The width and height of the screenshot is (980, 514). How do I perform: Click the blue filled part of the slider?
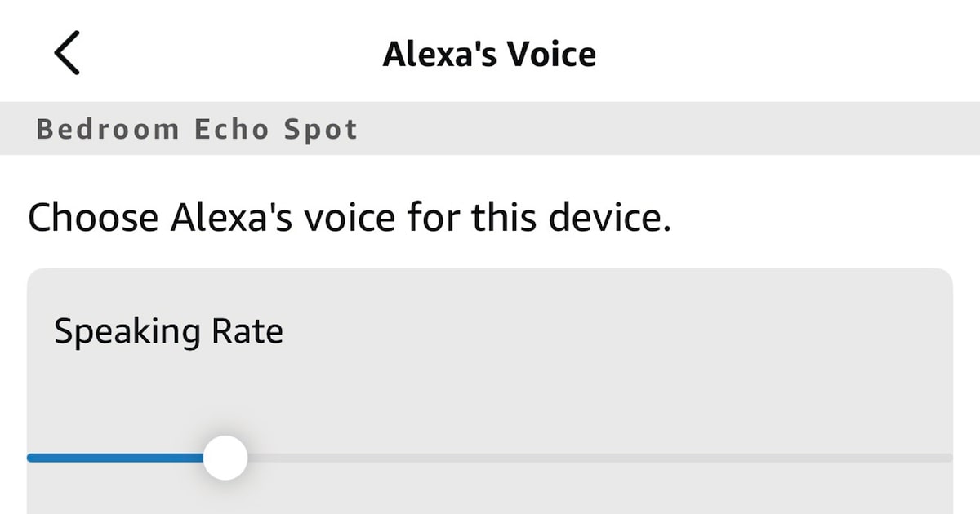114,458
